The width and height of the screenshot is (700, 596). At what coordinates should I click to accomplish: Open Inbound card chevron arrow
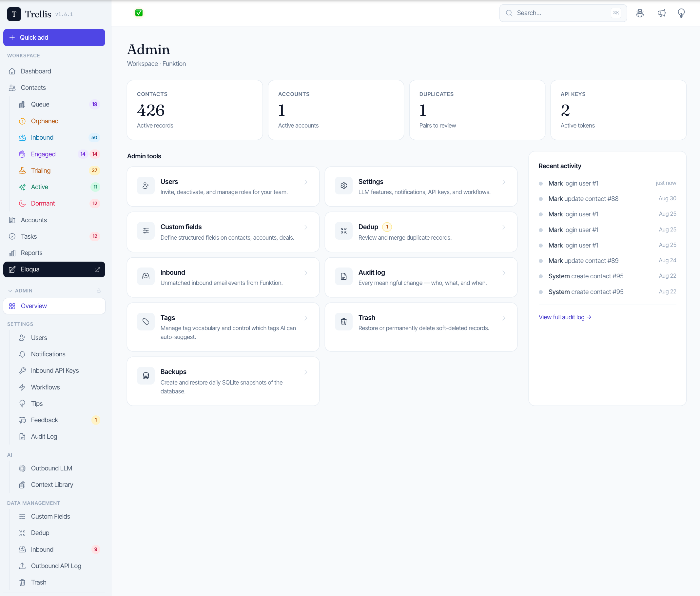click(306, 273)
